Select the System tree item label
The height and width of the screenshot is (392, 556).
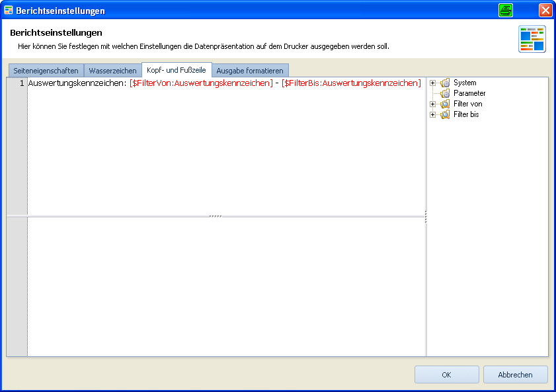pos(465,83)
